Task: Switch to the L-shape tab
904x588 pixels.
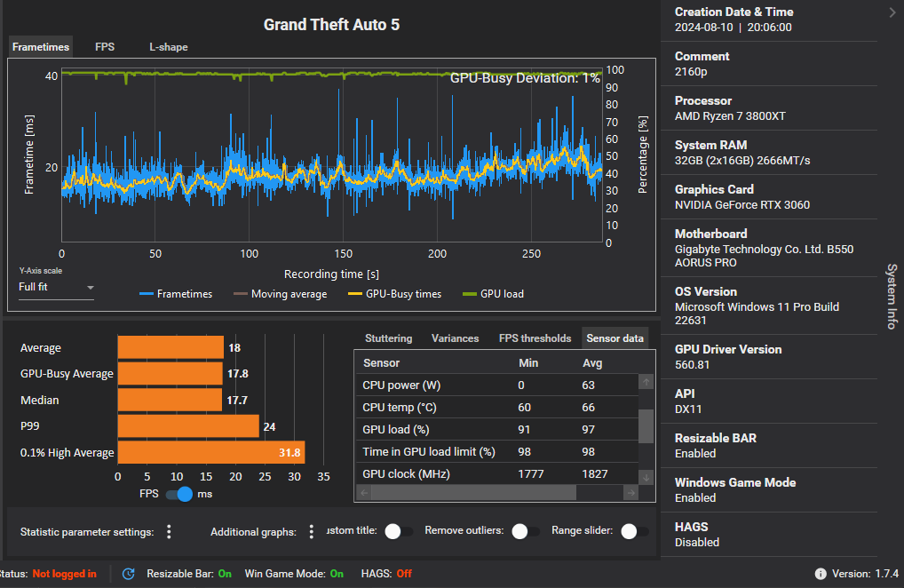Action: coord(169,47)
